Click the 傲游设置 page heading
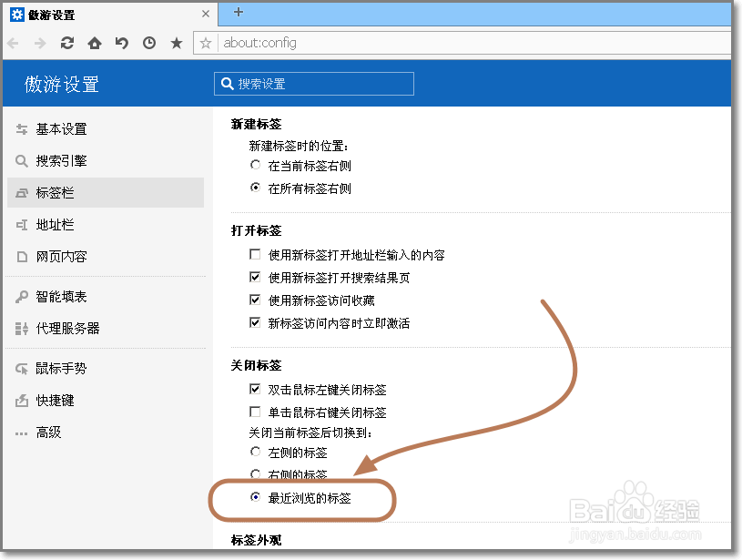The image size is (742, 560). 62,85
